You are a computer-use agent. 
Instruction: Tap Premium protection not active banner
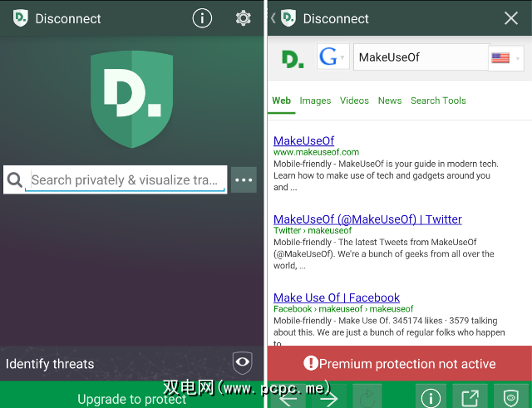(400, 363)
